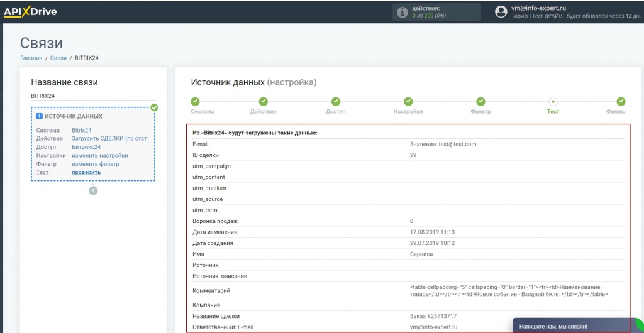Screen dimensions: 644x333
Task: Go to the Настройки step circle
Action: click(x=408, y=101)
